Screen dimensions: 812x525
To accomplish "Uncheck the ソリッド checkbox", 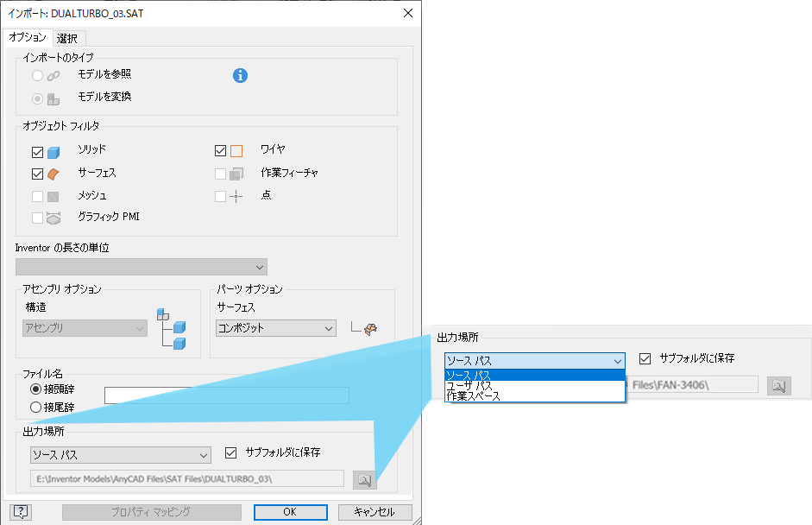I will pos(37,152).
